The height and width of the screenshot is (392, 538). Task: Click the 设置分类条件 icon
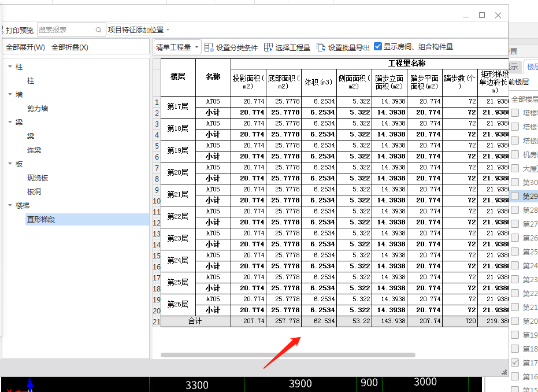[x=209, y=47]
